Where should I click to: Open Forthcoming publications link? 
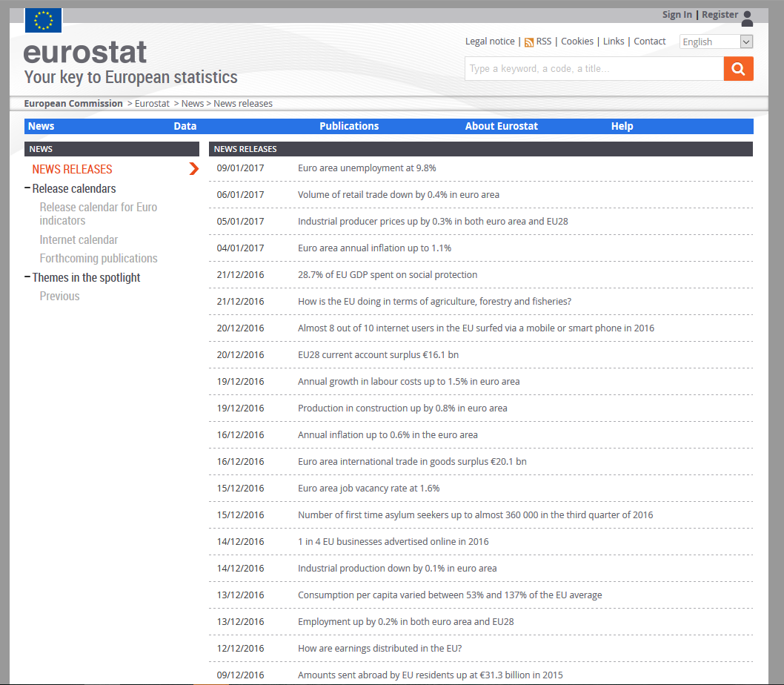coord(99,258)
